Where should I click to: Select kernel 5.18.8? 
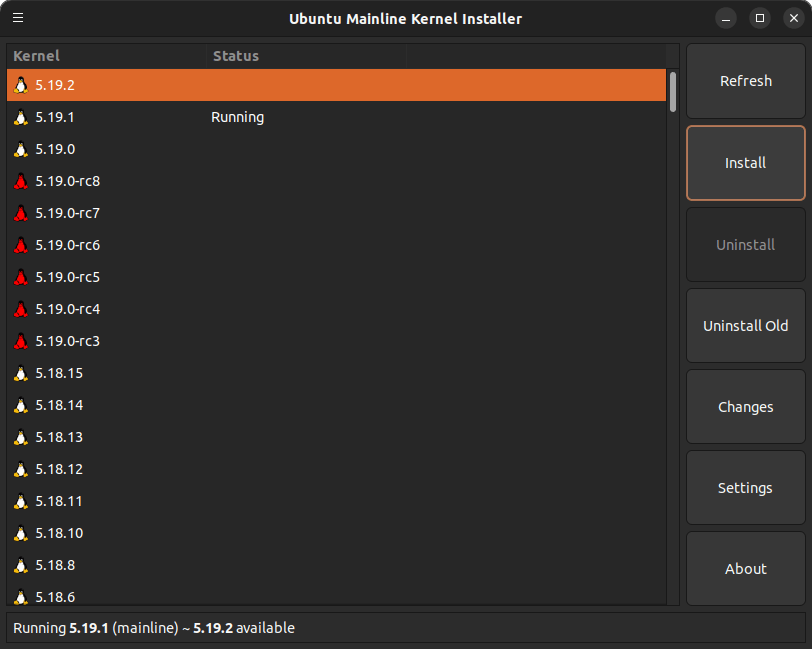tap(55, 565)
